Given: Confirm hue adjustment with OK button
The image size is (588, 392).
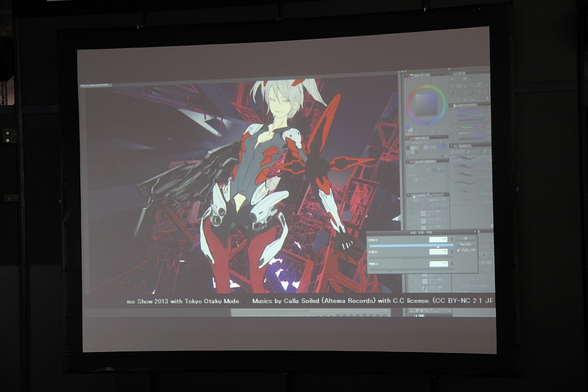Looking at the screenshot, I should click(x=466, y=238).
